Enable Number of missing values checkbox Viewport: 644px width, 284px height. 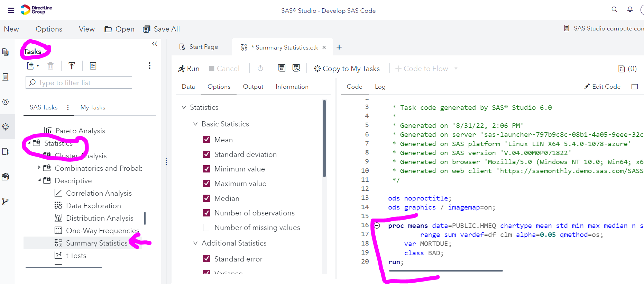tap(207, 228)
